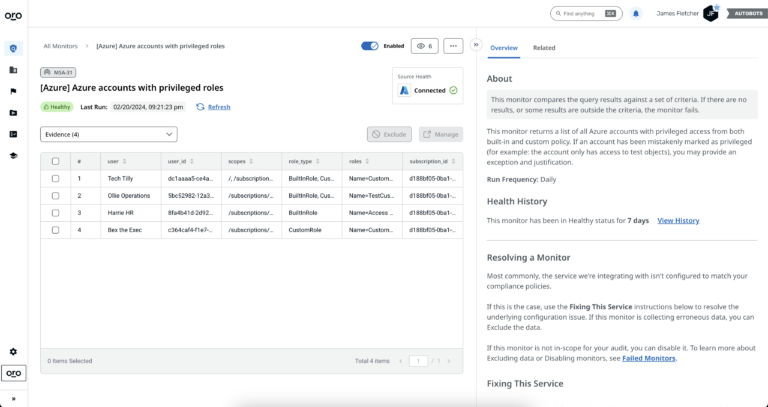This screenshot has width=768, height=407.
Task: Click the Find anything search field
Action: point(586,14)
